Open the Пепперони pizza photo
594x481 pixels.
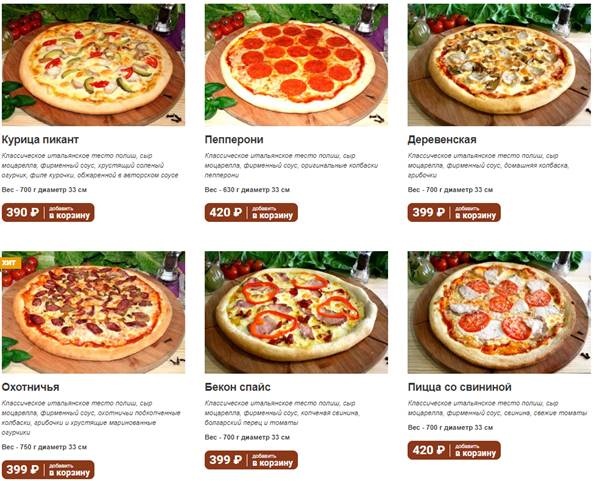click(296, 64)
